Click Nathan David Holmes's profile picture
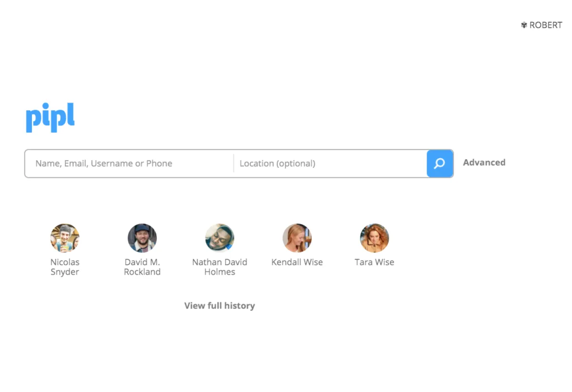This screenshot has width=572, height=392. (220, 238)
